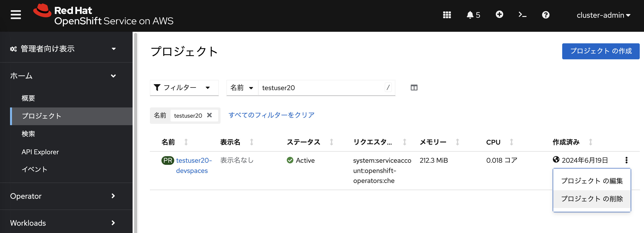Click the 0.018 コア CPU value
This screenshot has width=644, height=233.
click(502, 160)
